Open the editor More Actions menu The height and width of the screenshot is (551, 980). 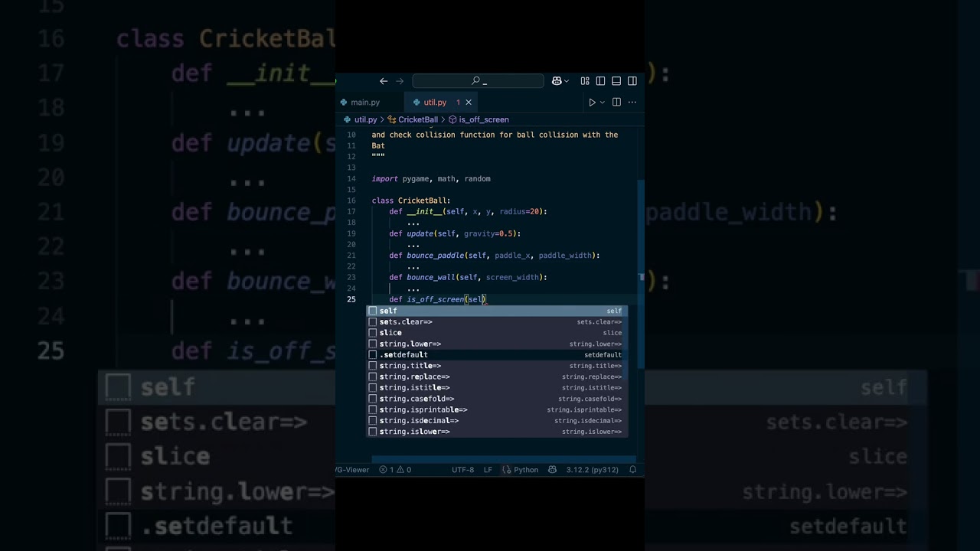click(x=632, y=103)
